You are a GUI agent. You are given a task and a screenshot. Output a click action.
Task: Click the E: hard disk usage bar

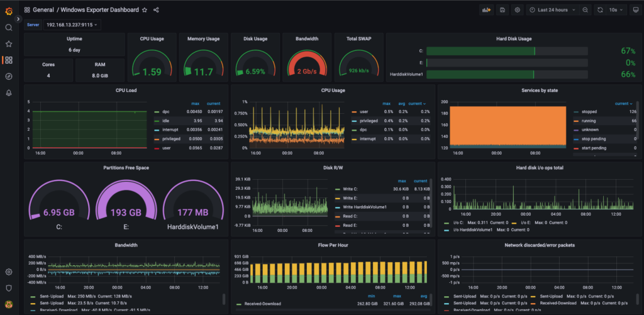(x=508, y=63)
